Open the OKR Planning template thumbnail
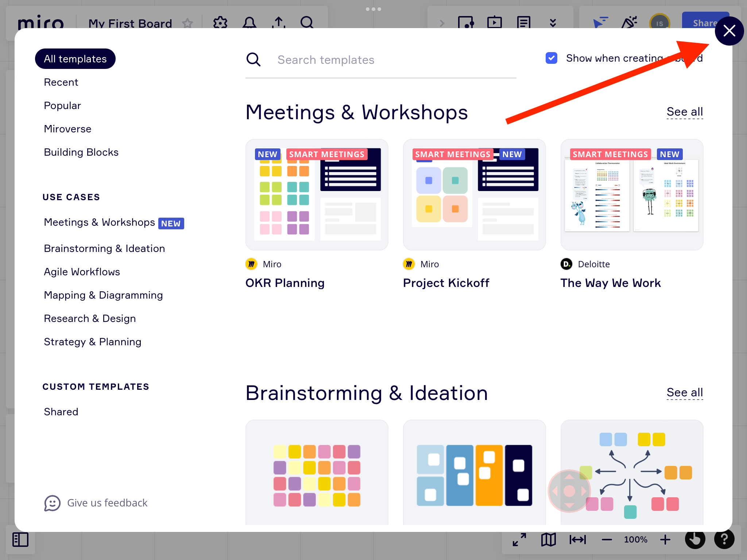This screenshot has height=560, width=747. point(317,195)
